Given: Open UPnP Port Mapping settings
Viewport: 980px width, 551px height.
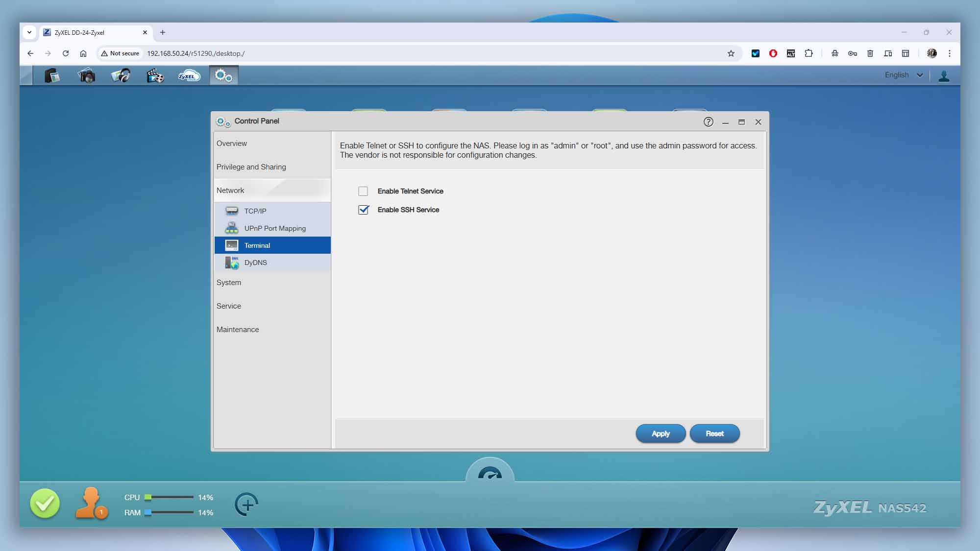Looking at the screenshot, I should 272,228.
